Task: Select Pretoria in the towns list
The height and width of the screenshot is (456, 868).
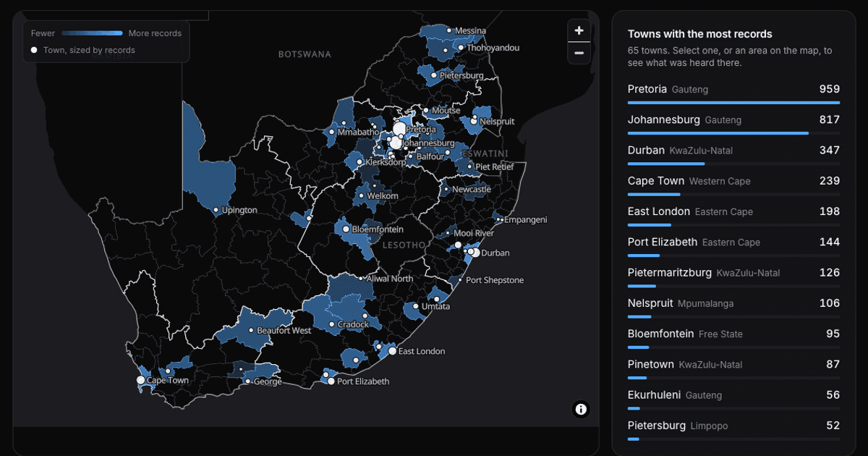Action: point(733,93)
